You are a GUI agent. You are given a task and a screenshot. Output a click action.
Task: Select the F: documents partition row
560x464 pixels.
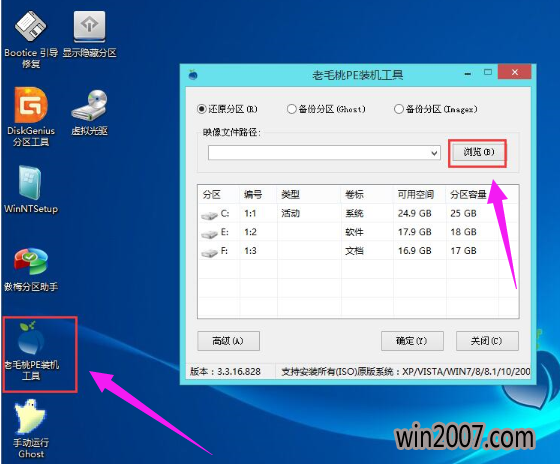pos(358,251)
